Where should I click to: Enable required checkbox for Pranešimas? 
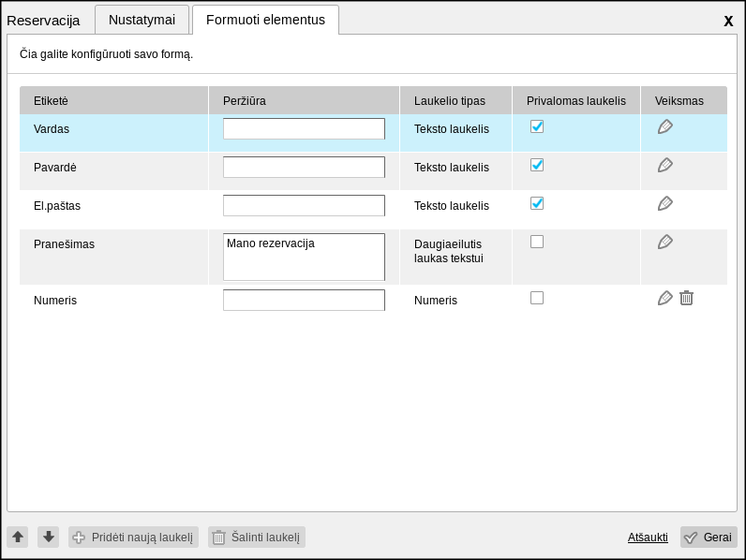click(537, 242)
